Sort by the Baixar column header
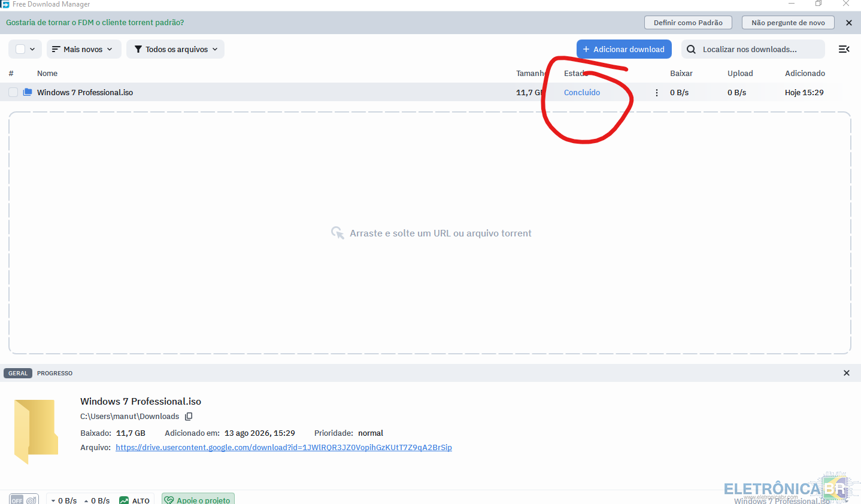The image size is (861, 504). (x=681, y=73)
